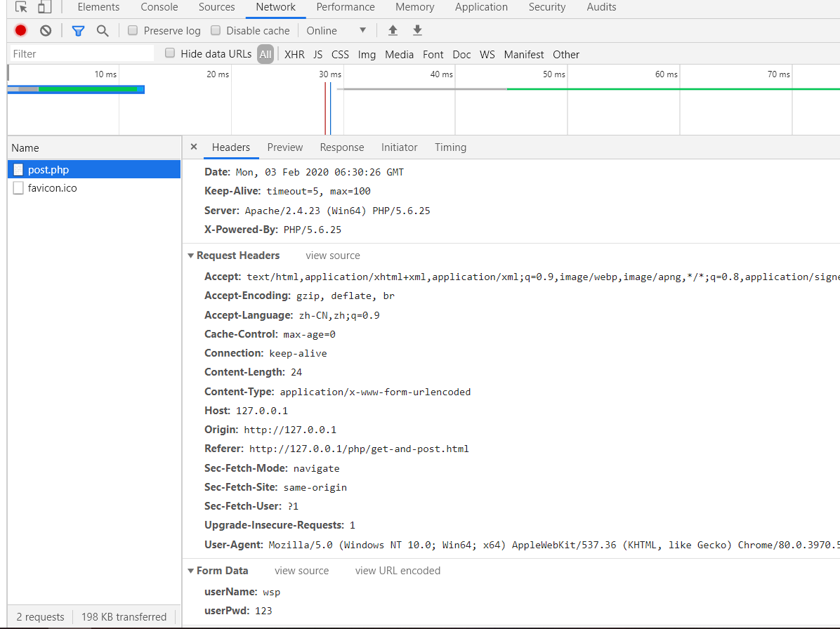Select the post.php request row

point(94,170)
